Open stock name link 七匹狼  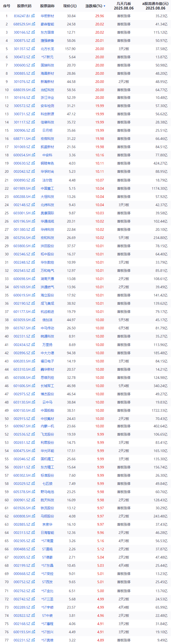pyautogui.click(x=47, y=484)
